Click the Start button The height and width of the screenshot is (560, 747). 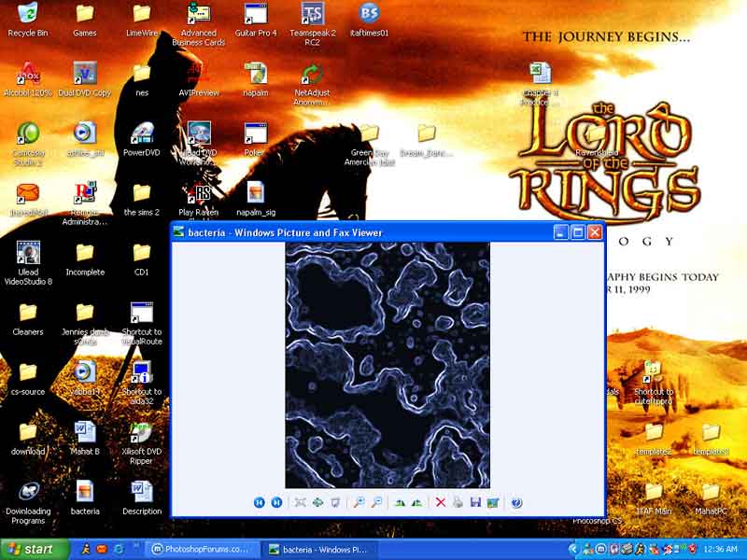coord(35,549)
